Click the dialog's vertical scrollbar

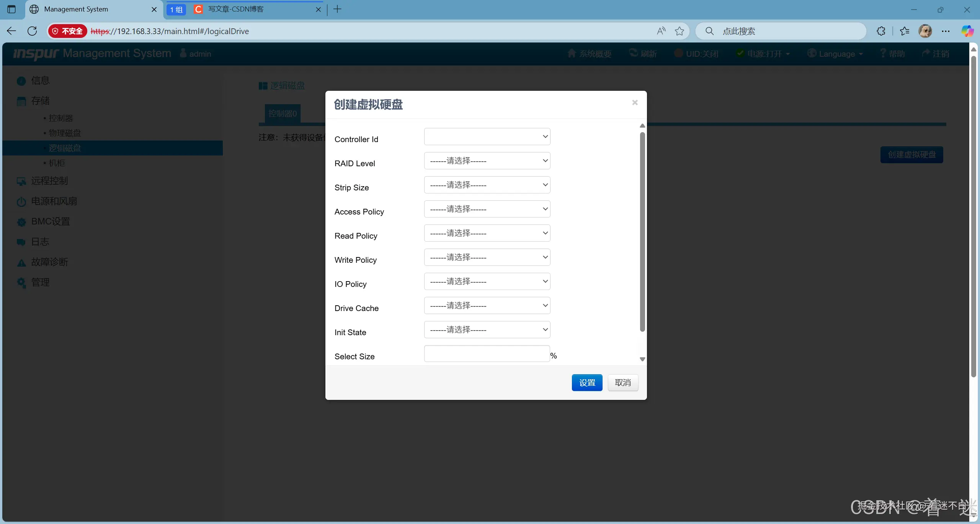642,232
